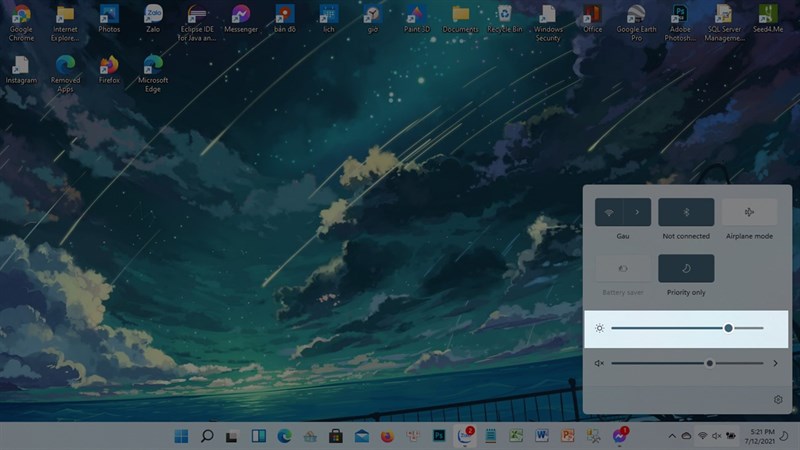The width and height of the screenshot is (800, 450).
Task: Open clock and date in taskbar
Action: pos(762,436)
